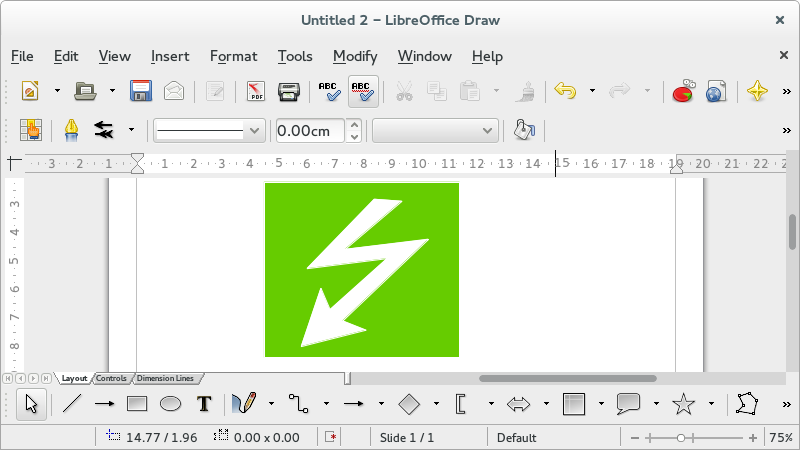Open the Line Color combo box

point(435,131)
